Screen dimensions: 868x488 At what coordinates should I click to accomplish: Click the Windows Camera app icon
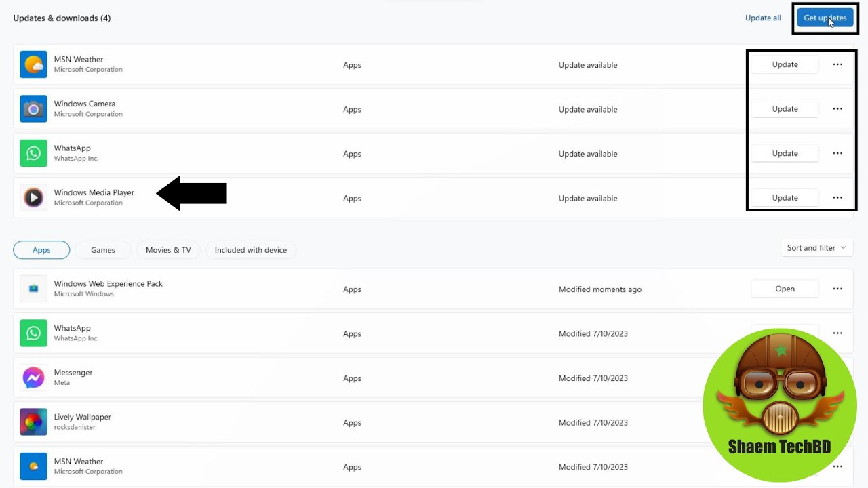(x=33, y=109)
